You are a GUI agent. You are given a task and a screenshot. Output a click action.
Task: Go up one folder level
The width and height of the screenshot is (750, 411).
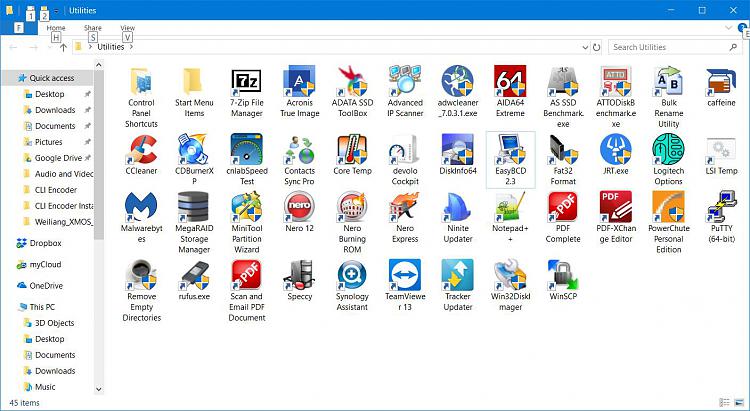tap(63, 47)
